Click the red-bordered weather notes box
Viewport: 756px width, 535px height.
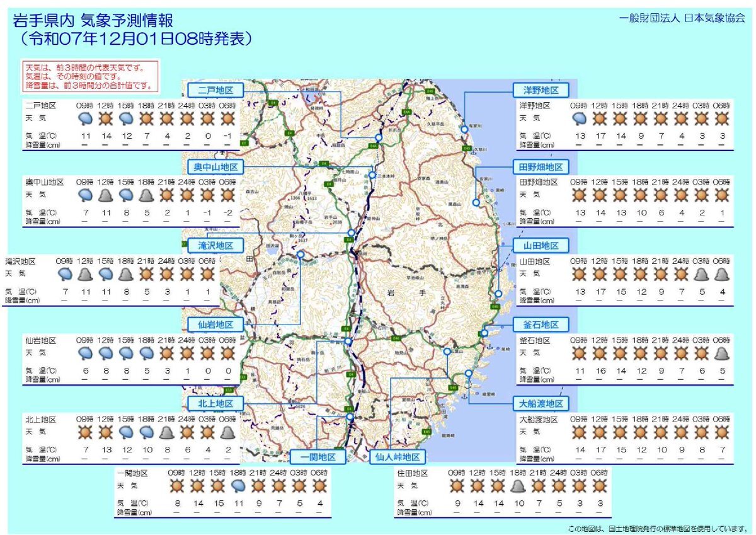point(91,76)
